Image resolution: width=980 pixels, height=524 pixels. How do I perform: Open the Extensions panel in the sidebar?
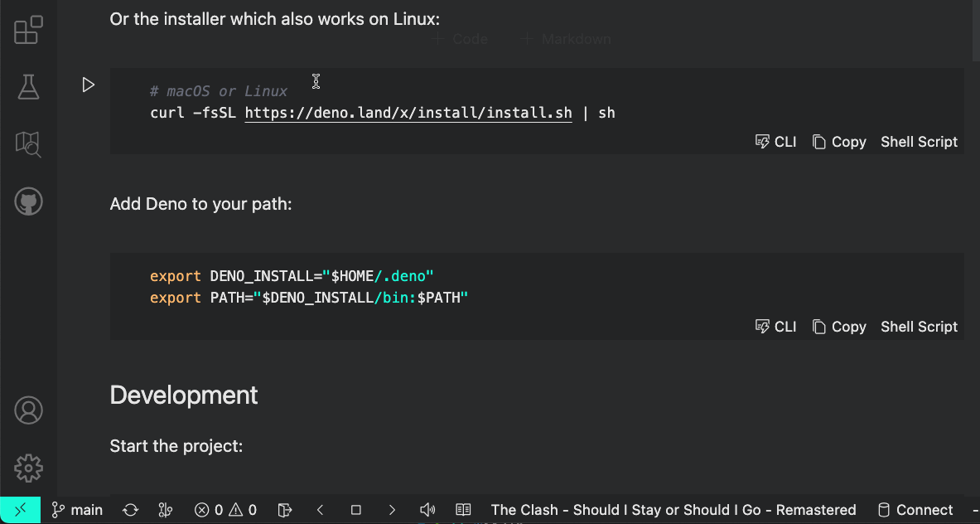27,28
